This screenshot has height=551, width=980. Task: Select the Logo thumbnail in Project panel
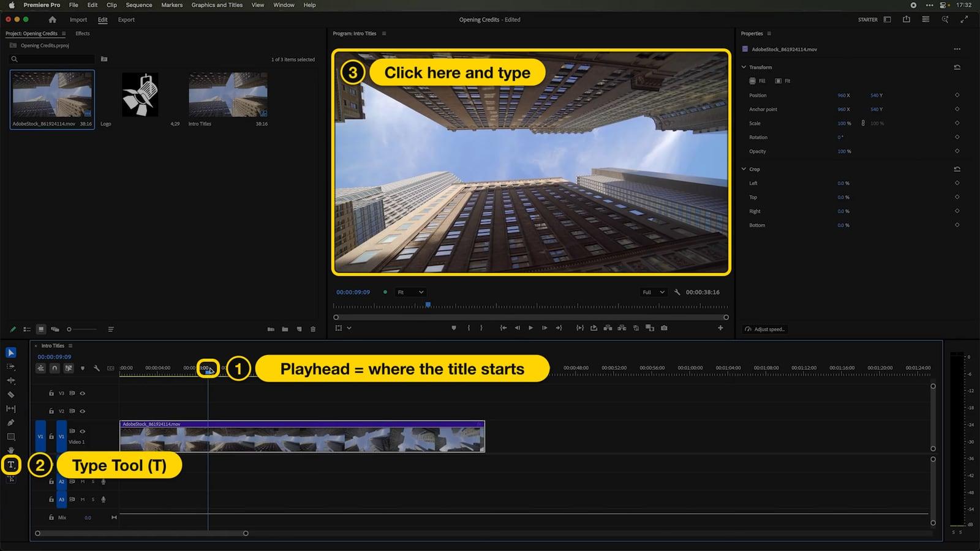click(140, 95)
